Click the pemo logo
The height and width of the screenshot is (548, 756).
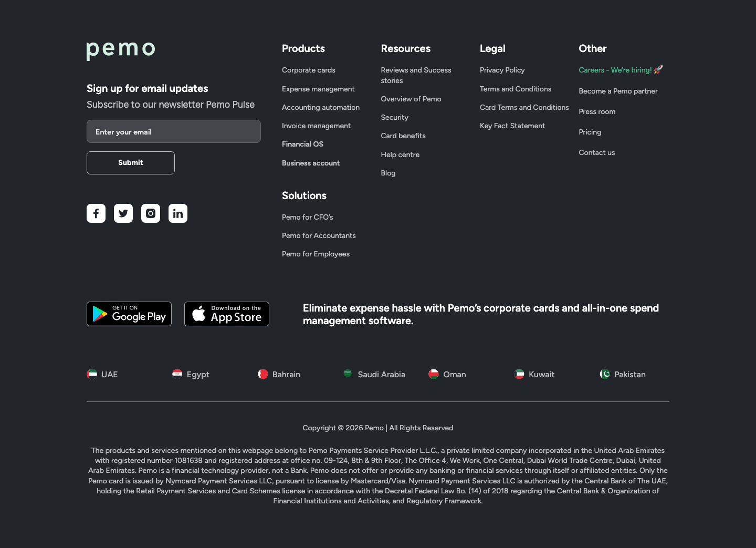point(121,50)
